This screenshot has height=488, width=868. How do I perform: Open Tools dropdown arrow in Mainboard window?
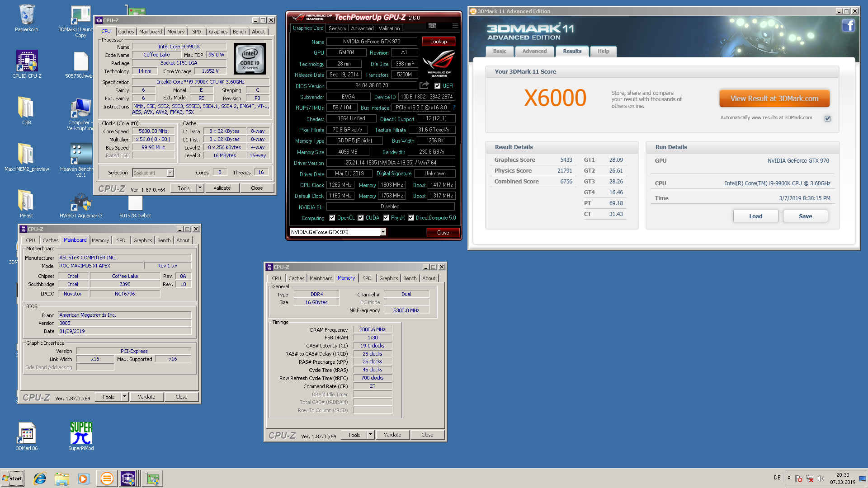(x=124, y=397)
